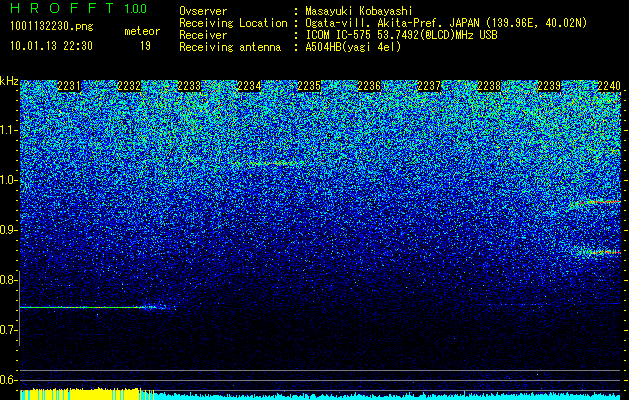Viewport: 629px width, 400px height.
Task: Click the 1.1 kHz axis label
Action: (8, 130)
